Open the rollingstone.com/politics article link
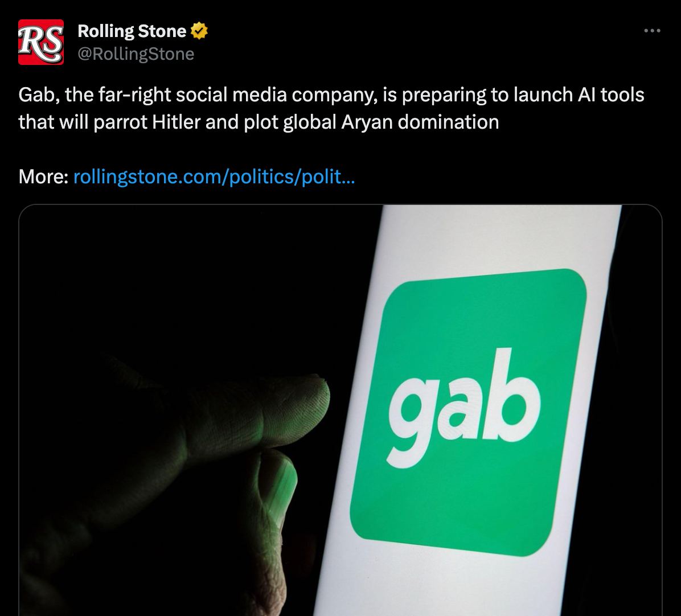Viewport: 681px width, 616px height. click(214, 176)
